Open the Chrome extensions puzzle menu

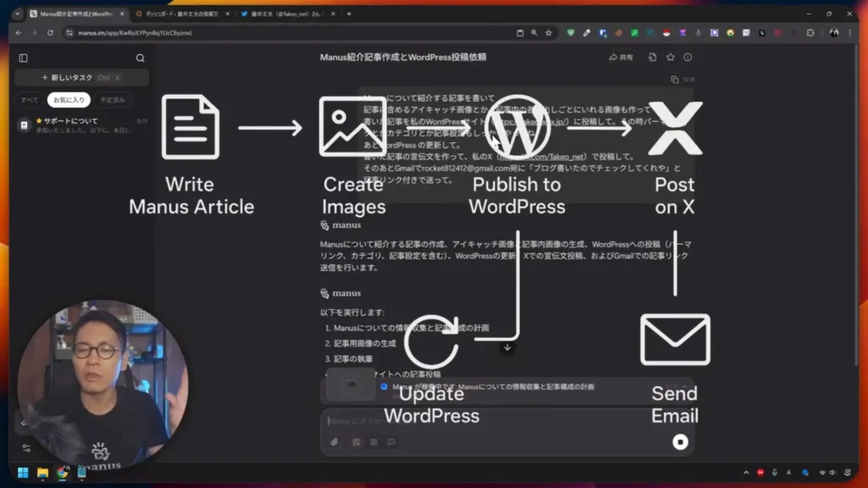point(810,33)
